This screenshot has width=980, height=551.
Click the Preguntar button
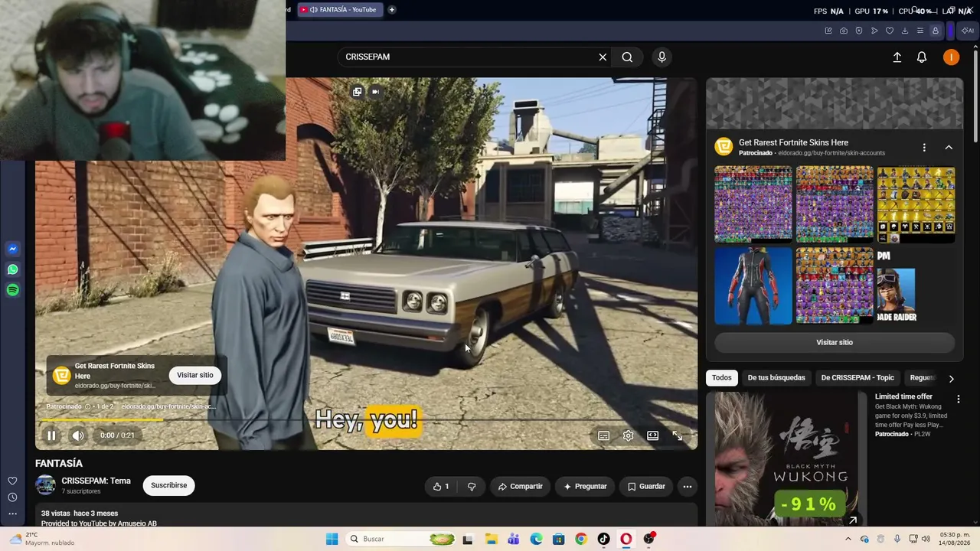585,486
